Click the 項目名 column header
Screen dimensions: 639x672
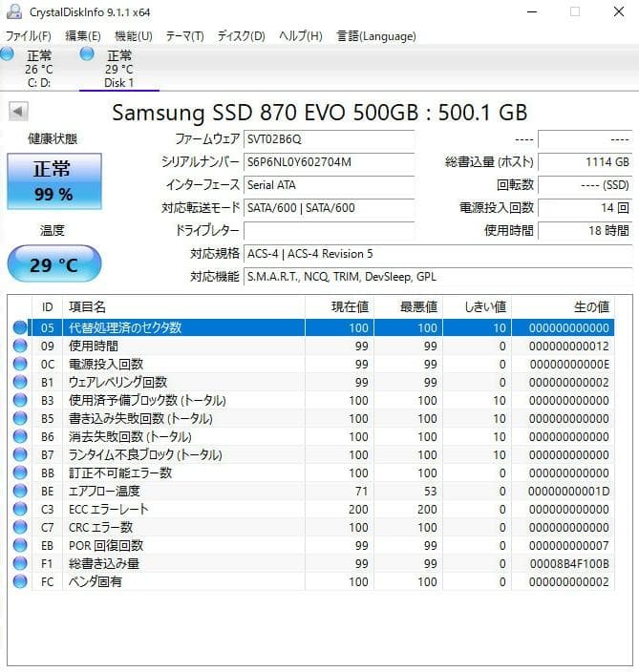coord(184,306)
